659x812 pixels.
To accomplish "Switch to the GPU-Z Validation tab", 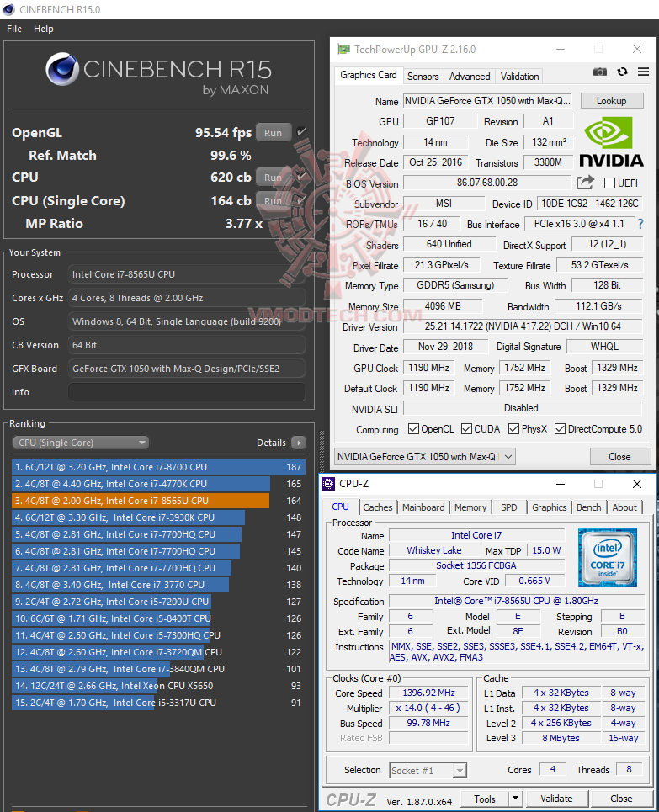I will (519, 76).
